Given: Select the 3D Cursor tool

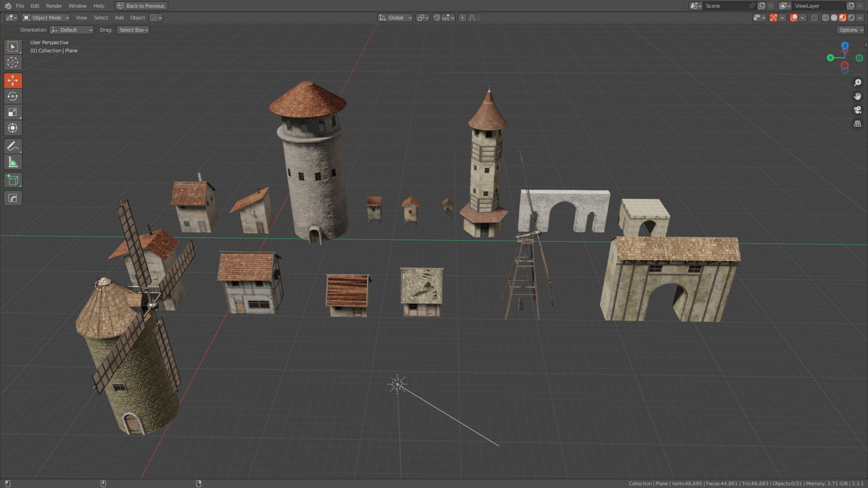Looking at the screenshot, I should point(13,63).
